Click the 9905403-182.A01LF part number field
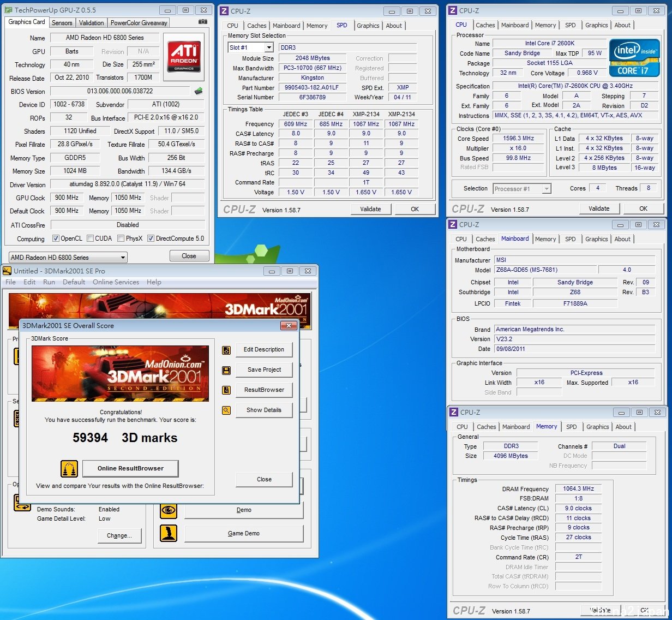 pos(314,87)
